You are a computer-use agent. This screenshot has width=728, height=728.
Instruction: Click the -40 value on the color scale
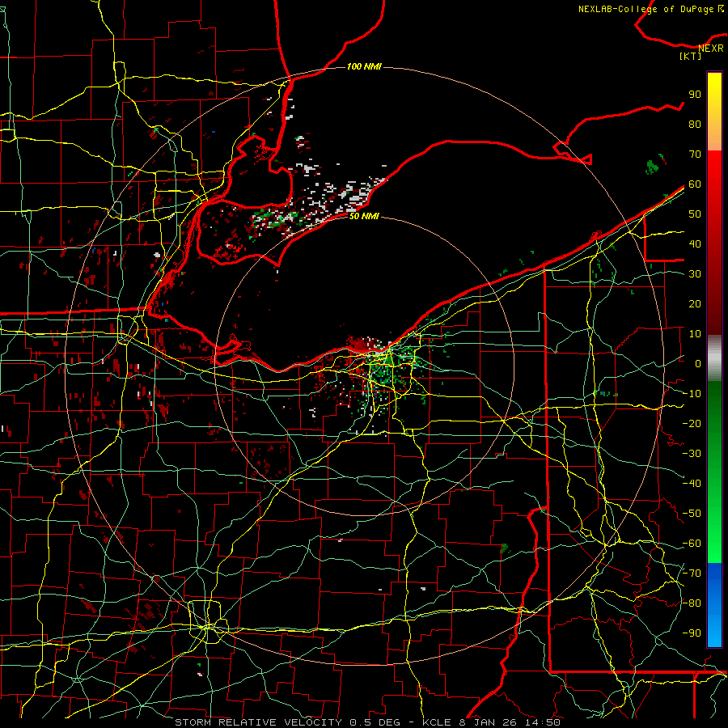692,484
